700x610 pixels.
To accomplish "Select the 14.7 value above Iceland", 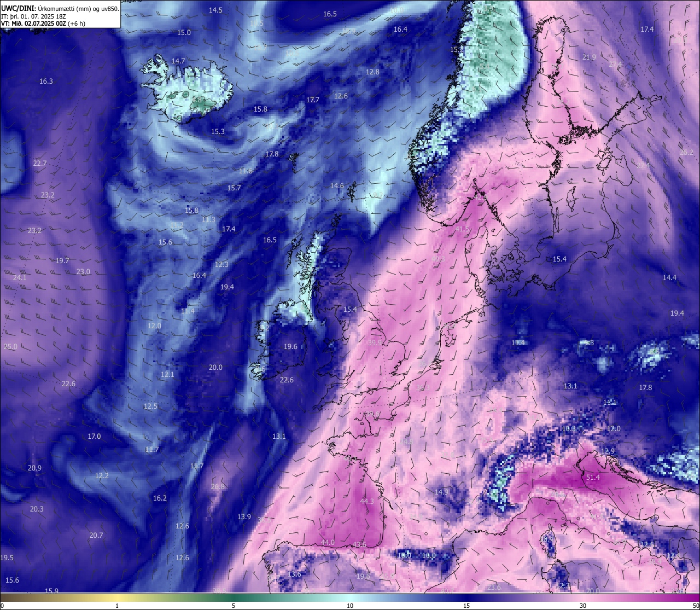I will (178, 61).
